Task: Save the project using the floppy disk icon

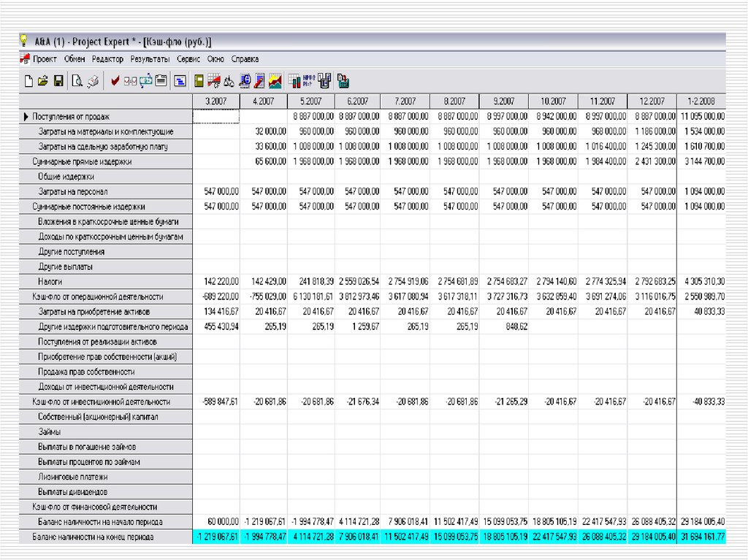Action: point(58,81)
